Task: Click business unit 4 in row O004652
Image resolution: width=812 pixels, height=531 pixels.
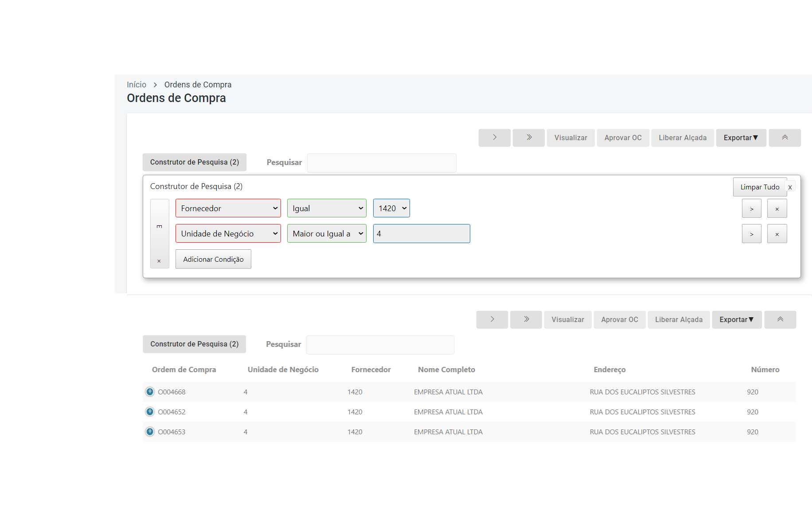Action: 246,412
